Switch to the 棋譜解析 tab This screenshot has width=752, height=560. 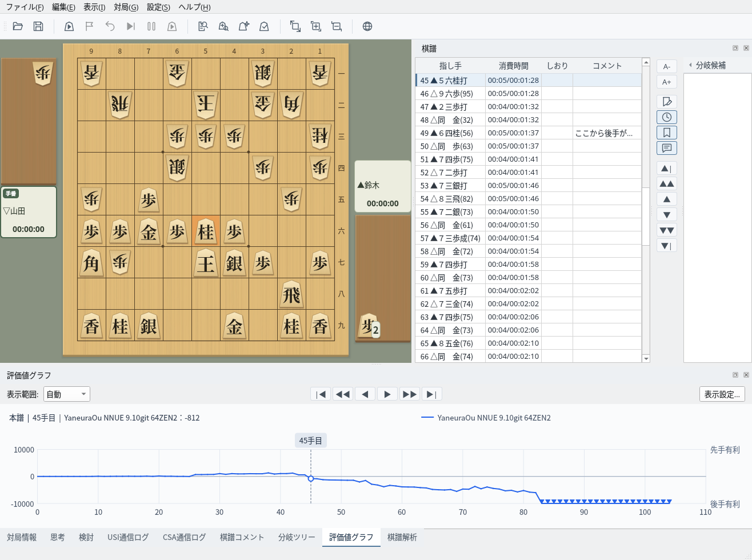tap(402, 537)
